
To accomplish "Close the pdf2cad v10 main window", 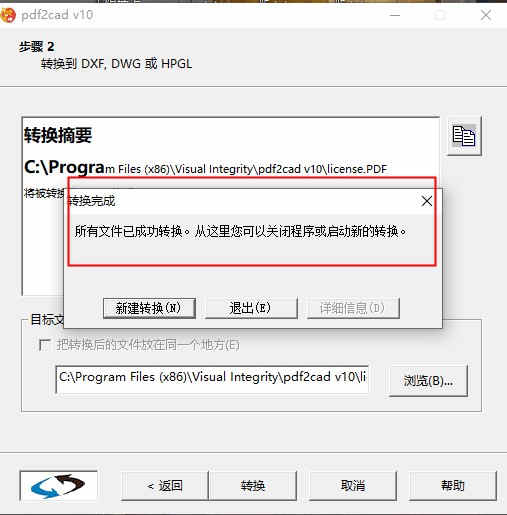I will [x=486, y=15].
